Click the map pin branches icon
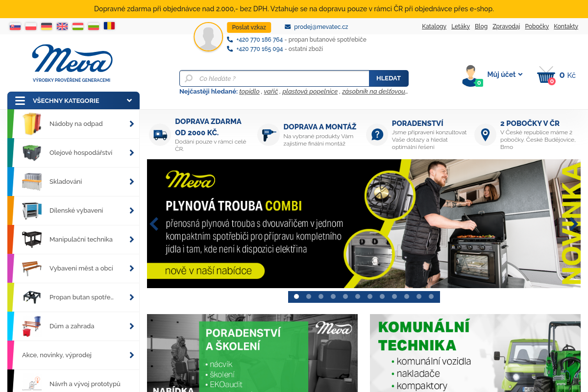Viewport: 588px width, 392px height. [x=485, y=135]
